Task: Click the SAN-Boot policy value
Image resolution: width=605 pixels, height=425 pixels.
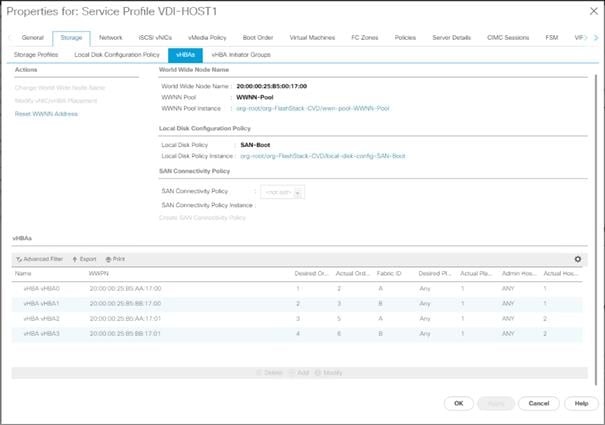Action: tap(255, 145)
